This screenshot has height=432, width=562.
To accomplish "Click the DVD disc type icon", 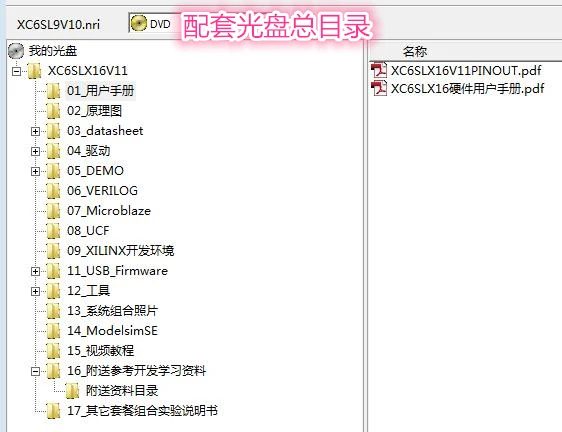I will (x=139, y=24).
